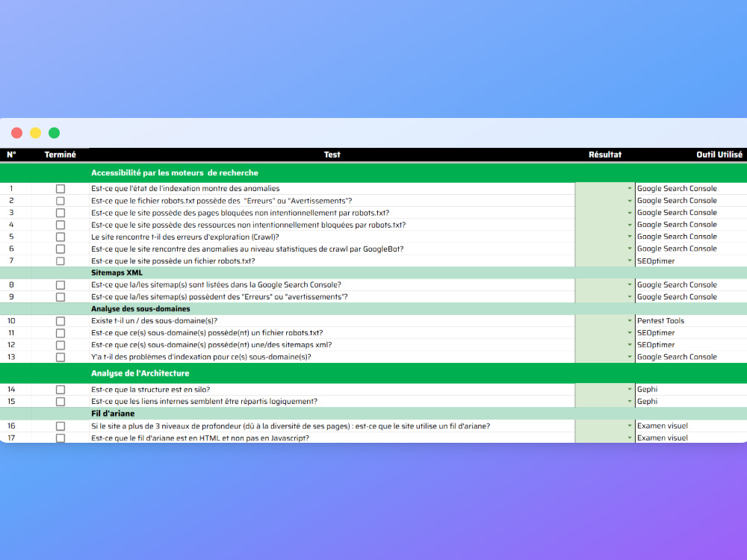Viewport: 747px width, 560px height.
Task: Select the 'Sitemaps XML' subsection row
Action: point(373,273)
